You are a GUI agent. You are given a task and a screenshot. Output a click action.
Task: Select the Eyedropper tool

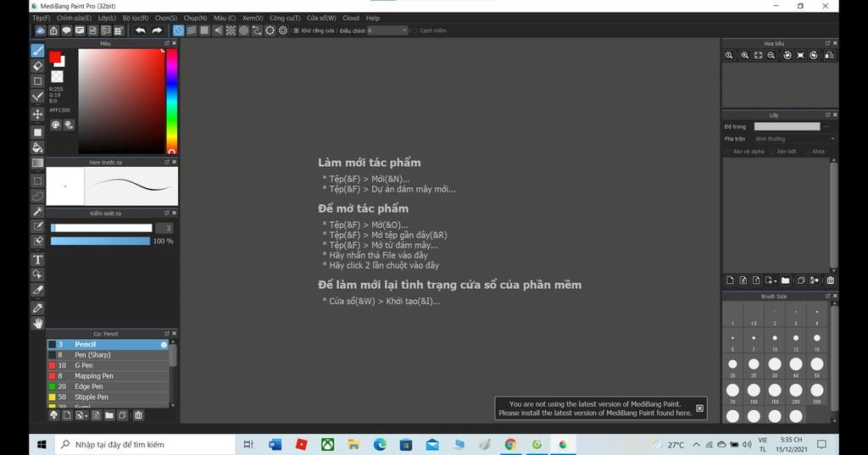[x=37, y=308]
